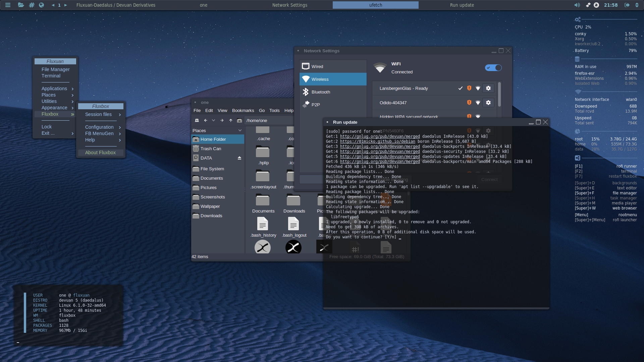Select P2P in Network Settings sidebar
The width and height of the screenshot is (644, 362).
(x=333, y=105)
